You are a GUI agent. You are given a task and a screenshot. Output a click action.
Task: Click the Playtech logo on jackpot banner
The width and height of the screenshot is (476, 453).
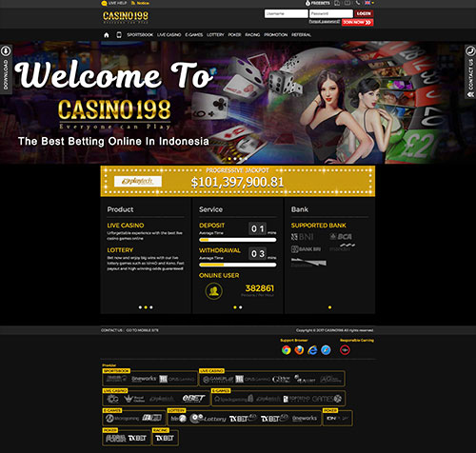(138, 182)
